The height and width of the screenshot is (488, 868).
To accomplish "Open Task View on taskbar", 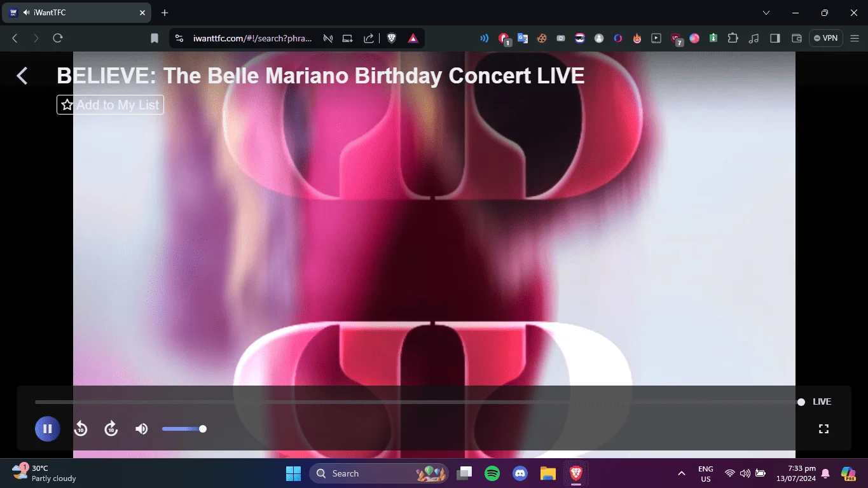I will (465, 473).
